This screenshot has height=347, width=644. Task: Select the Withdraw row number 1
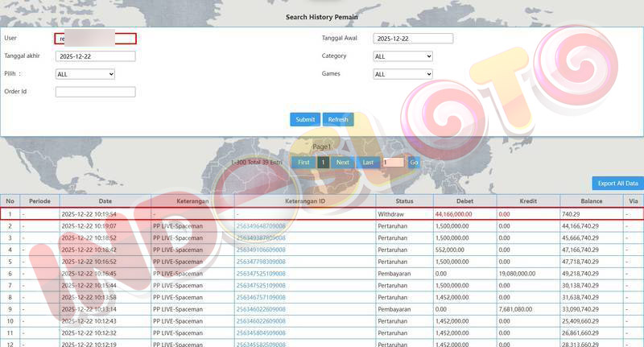10,214
